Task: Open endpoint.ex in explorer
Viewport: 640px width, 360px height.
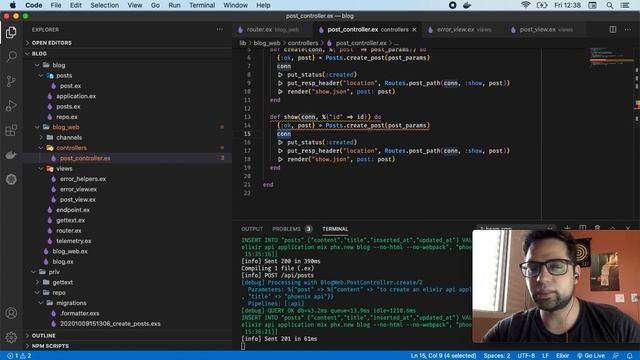Action: click(x=73, y=210)
